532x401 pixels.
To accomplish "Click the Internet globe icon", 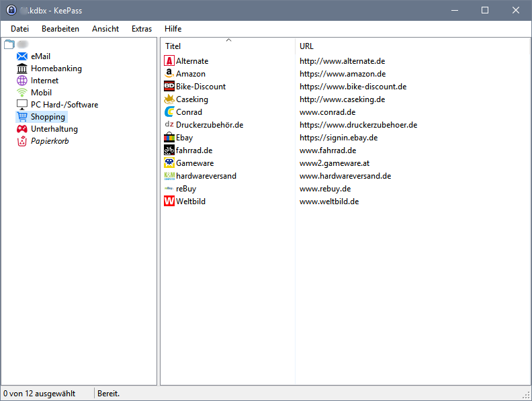I will [x=22, y=81].
